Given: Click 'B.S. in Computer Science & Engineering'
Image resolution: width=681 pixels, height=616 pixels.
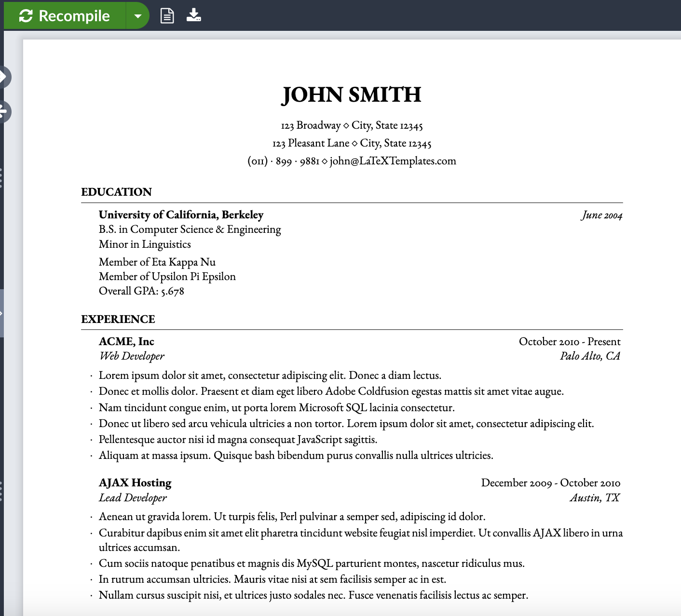Looking at the screenshot, I should click(x=190, y=229).
